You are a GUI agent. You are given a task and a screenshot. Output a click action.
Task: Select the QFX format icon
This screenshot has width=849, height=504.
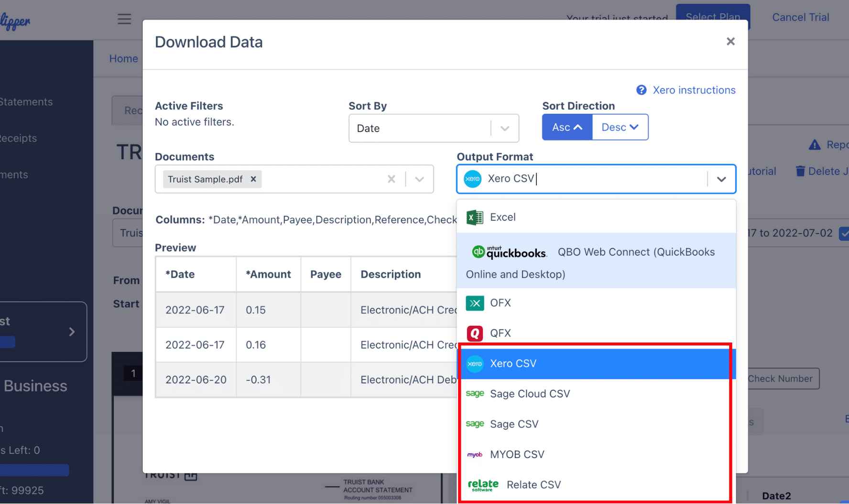click(x=474, y=333)
